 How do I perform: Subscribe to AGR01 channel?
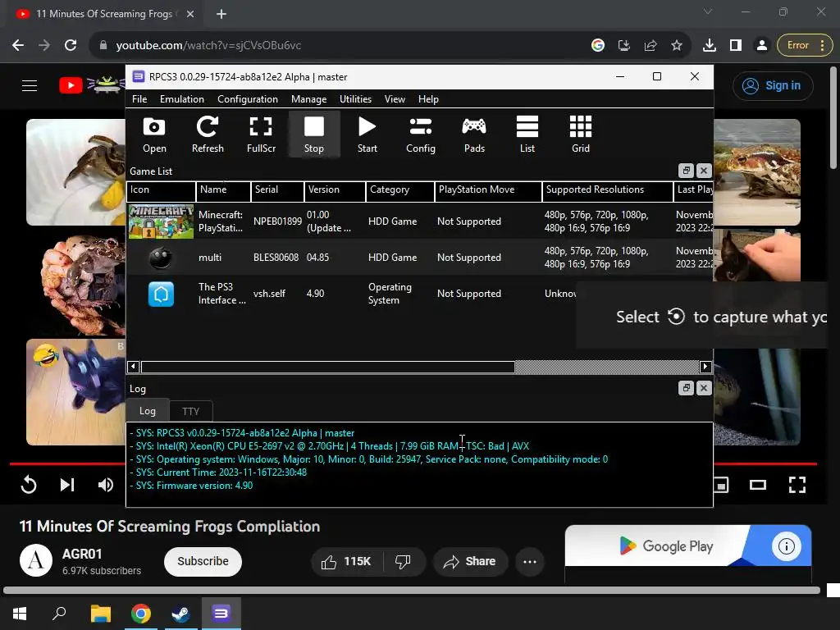203,561
